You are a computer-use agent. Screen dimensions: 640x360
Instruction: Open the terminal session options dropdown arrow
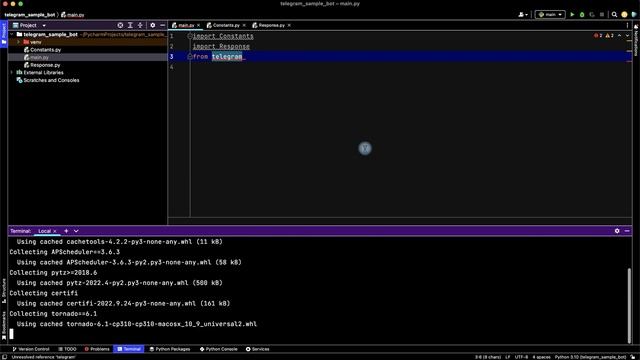click(76, 231)
